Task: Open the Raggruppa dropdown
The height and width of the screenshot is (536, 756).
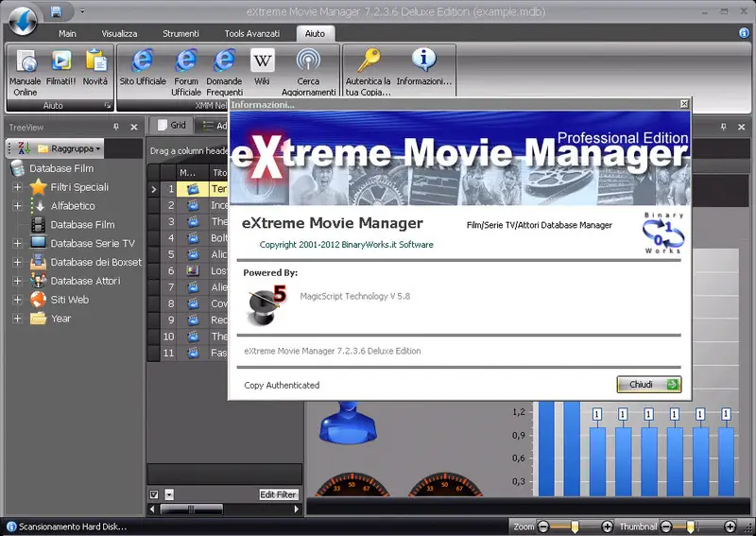Action: pos(69,148)
